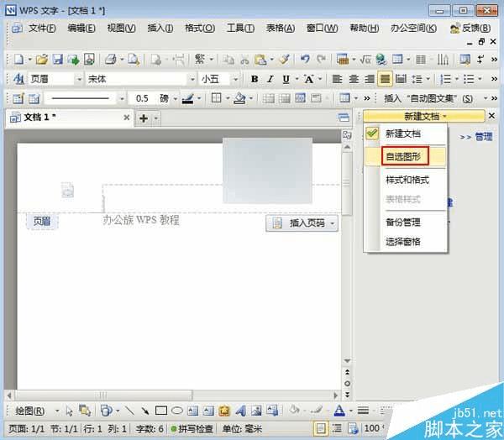
Task: Open the font size dropdown 小五
Action: tap(235, 79)
